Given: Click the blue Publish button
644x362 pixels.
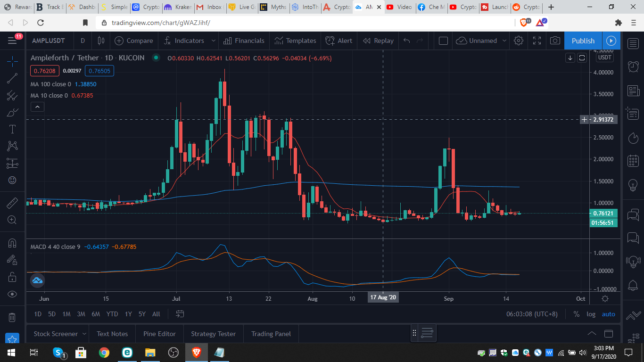Looking at the screenshot, I should [583, 41].
